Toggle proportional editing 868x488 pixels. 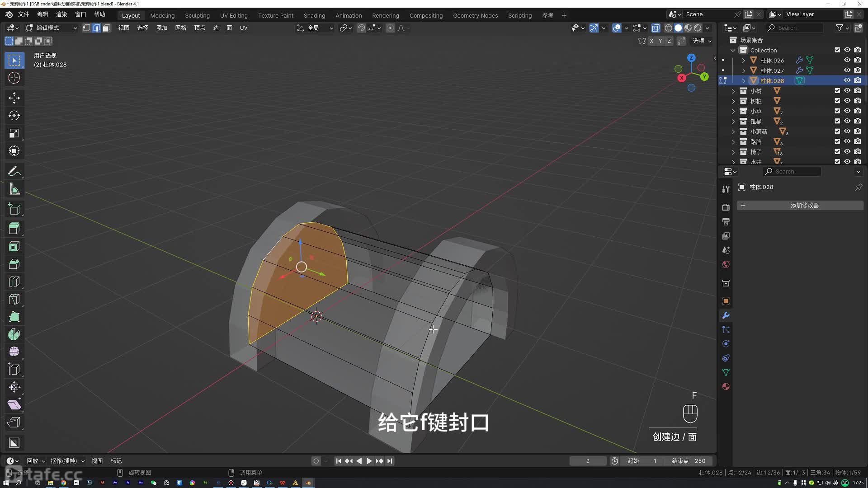click(x=390, y=28)
